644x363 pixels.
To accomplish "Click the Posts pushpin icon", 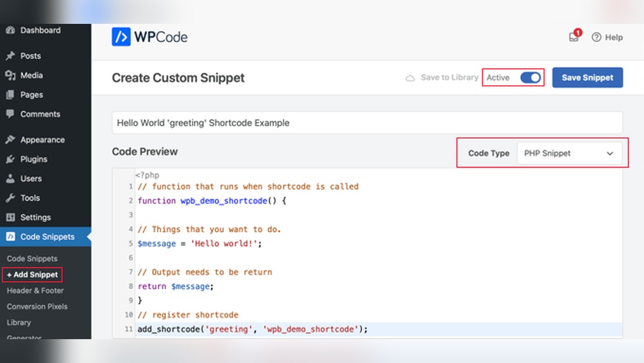I will click(x=10, y=56).
